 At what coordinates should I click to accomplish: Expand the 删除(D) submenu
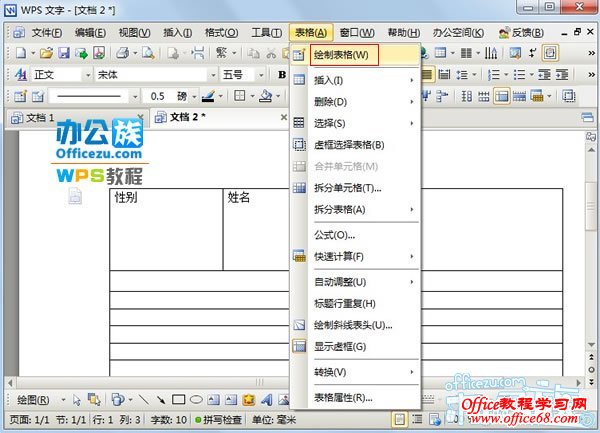pos(412,102)
